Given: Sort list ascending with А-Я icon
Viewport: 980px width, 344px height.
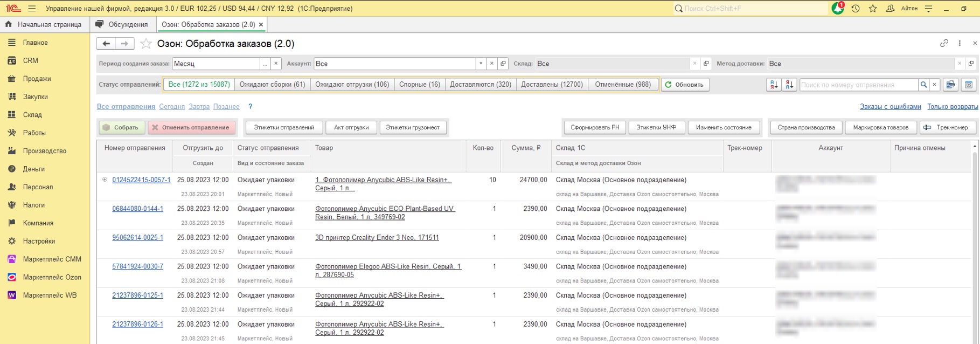Looking at the screenshot, I should pyautogui.click(x=774, y=85).
